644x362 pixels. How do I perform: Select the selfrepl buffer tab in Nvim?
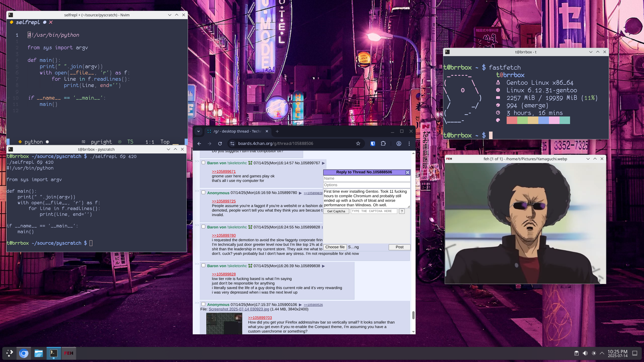[x=28, y=22]
